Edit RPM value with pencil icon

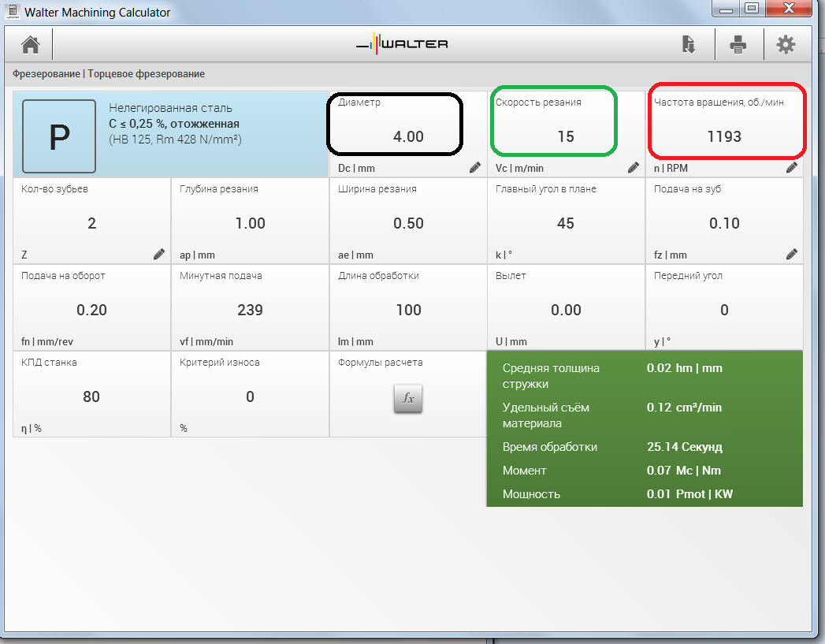(x=792, y=167)
